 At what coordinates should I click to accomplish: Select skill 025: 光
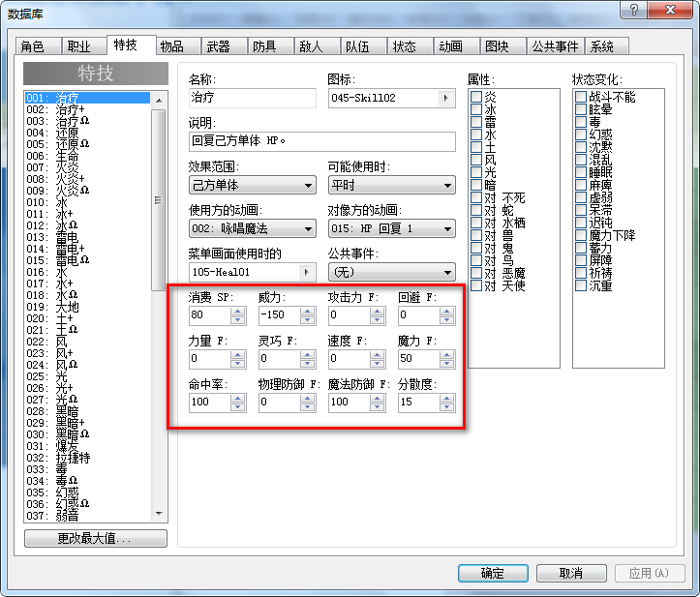(87, 376)
